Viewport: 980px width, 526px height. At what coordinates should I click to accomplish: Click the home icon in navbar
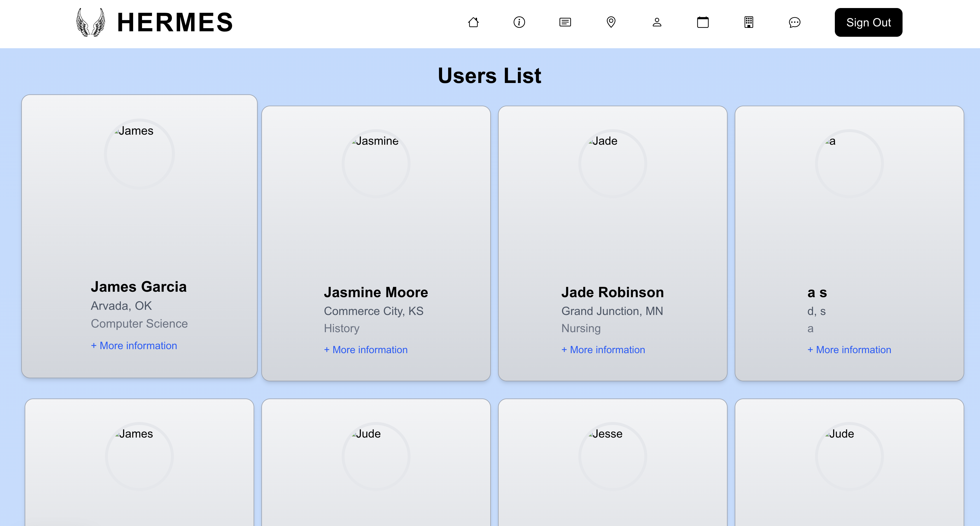tap(473, 22)
